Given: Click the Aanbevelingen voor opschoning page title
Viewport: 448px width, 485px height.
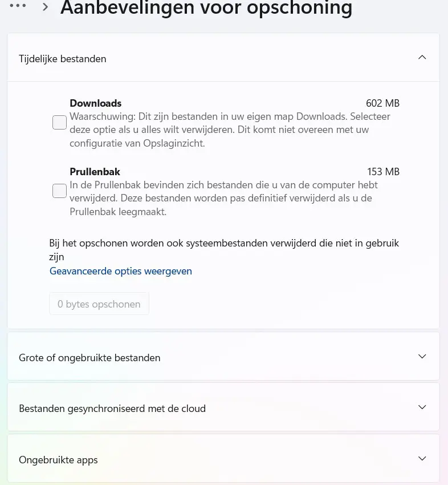Looking at the screenshot, I should [206, 7].
